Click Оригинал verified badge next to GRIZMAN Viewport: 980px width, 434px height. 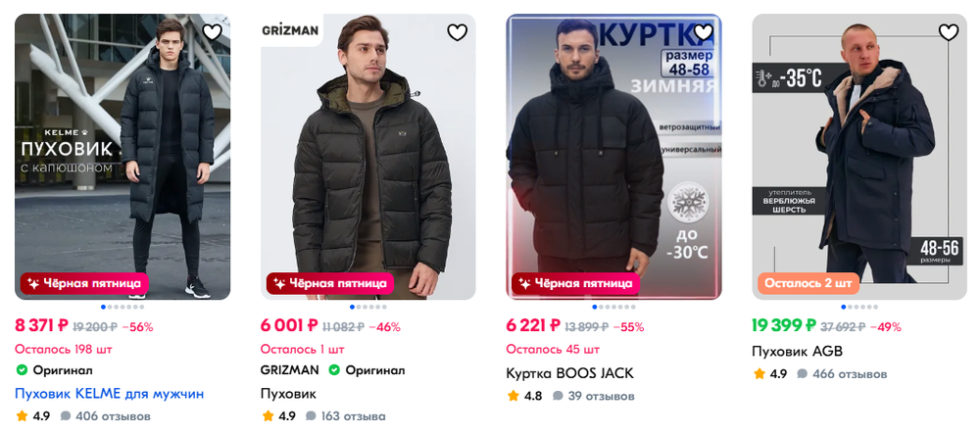tap(368, 370)
